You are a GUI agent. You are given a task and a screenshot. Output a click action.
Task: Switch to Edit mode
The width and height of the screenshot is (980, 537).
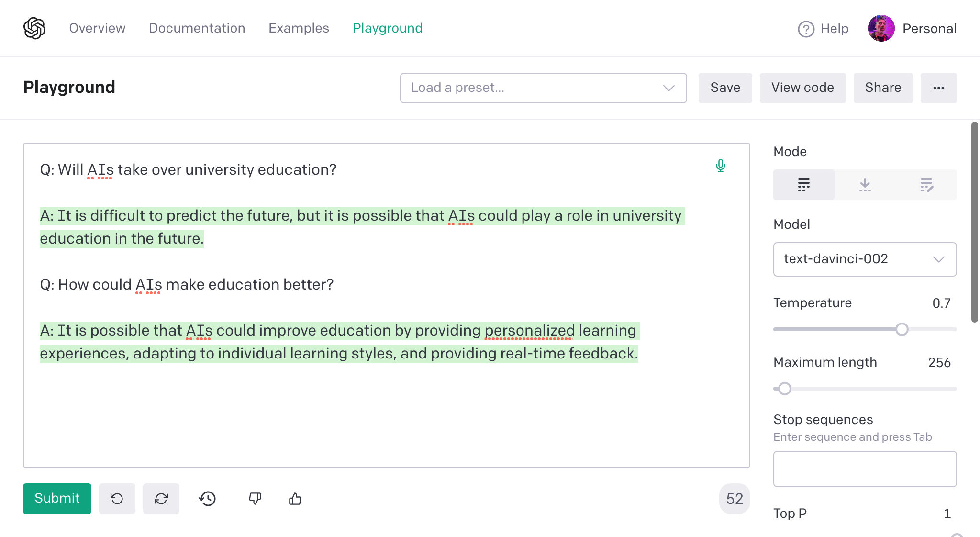tap(926, 185)
